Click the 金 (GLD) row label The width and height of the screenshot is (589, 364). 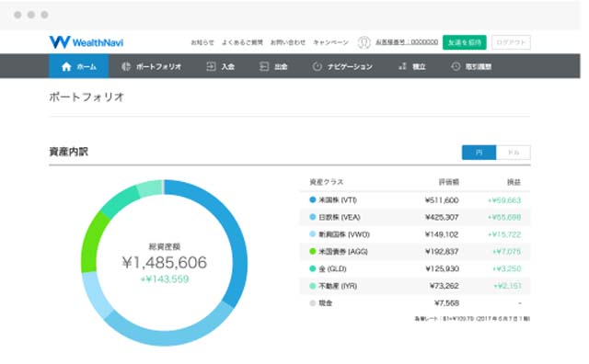point(332,268)
